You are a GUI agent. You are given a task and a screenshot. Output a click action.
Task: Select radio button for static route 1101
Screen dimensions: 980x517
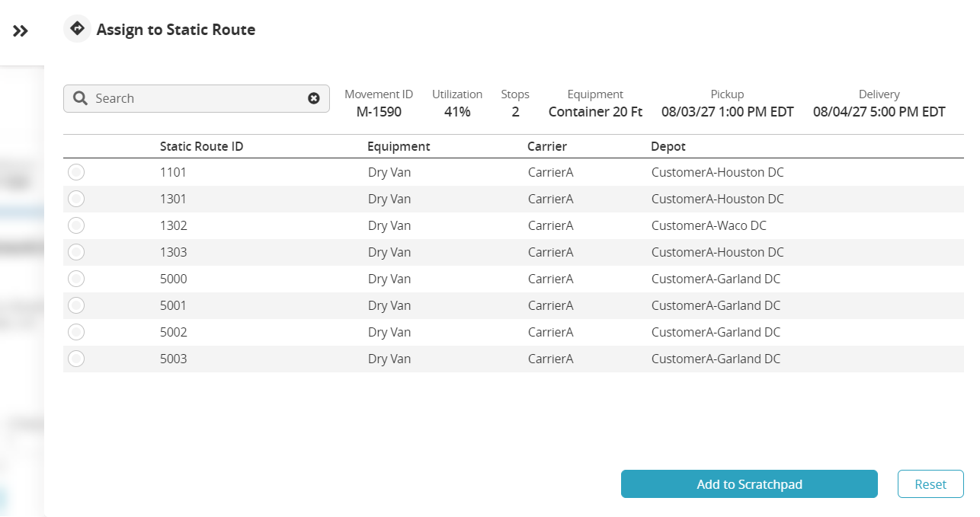(76, 172)
